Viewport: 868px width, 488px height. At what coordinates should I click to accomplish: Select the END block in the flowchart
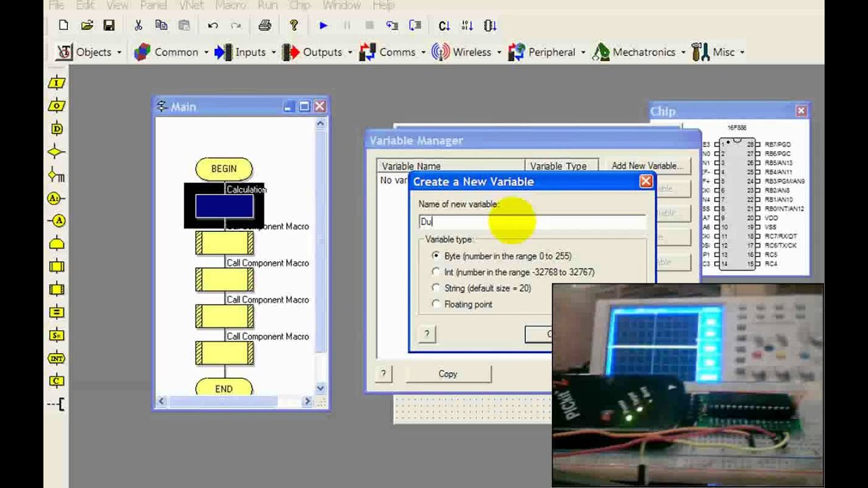(x=224, y=388)
